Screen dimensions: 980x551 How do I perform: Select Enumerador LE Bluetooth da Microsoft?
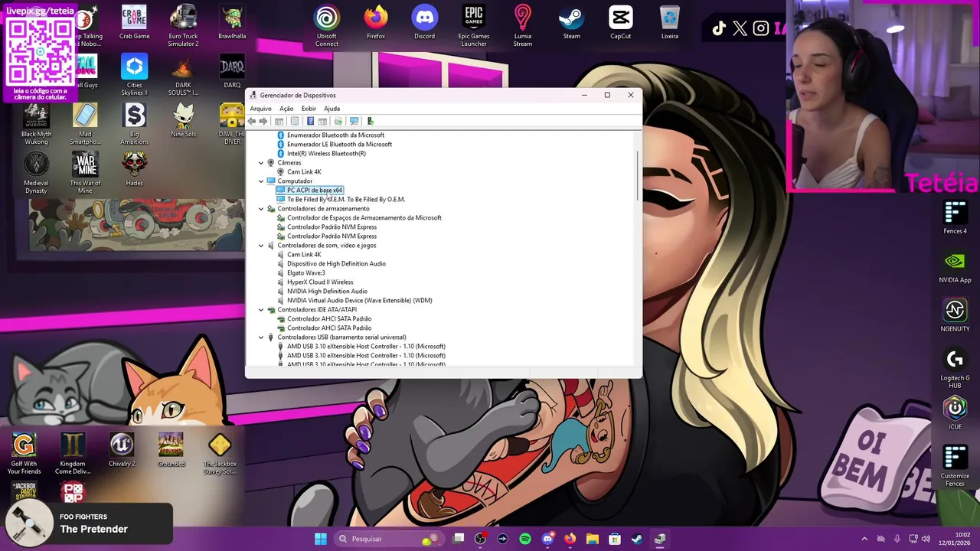339,145
